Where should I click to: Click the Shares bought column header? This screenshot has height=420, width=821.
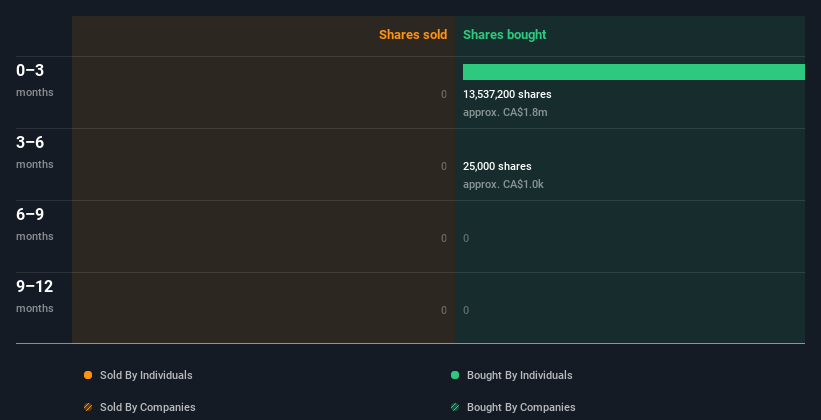tap(505, 35)
